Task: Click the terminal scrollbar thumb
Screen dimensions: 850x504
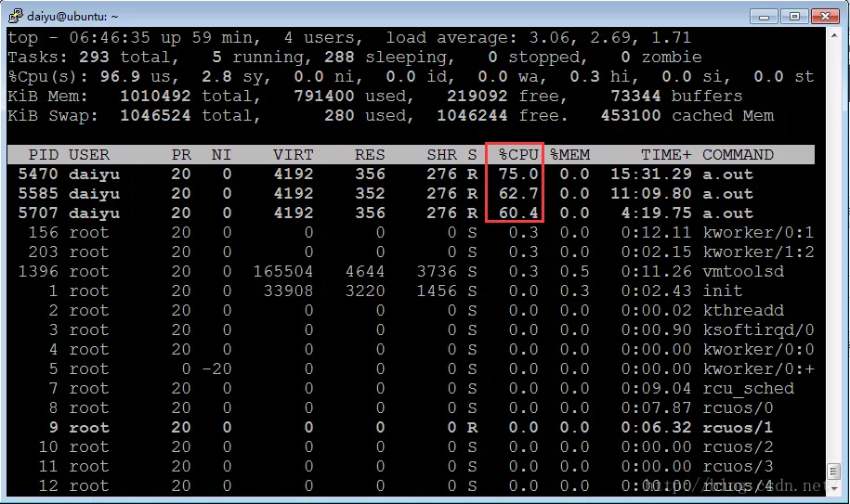Action: tap(833, 471)
